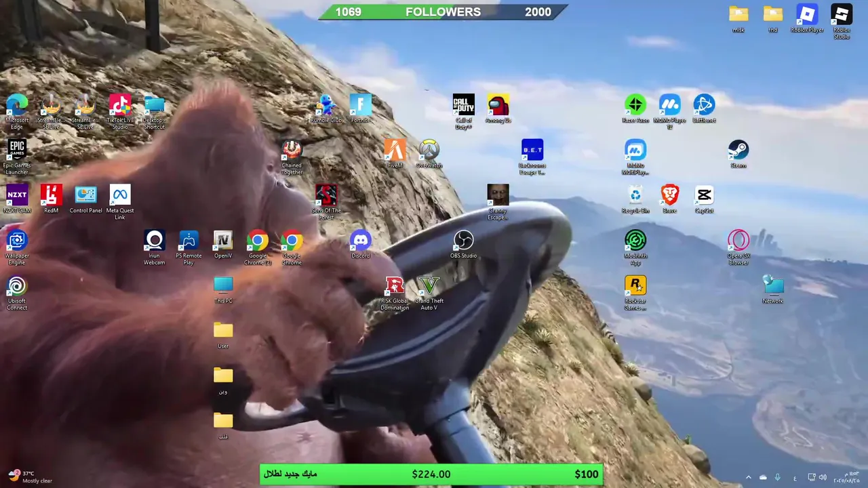Open the Razer Axon shortcut
The height and width of the screenshot is (488, 868).
pyautogui.click(x=635, y=108)
